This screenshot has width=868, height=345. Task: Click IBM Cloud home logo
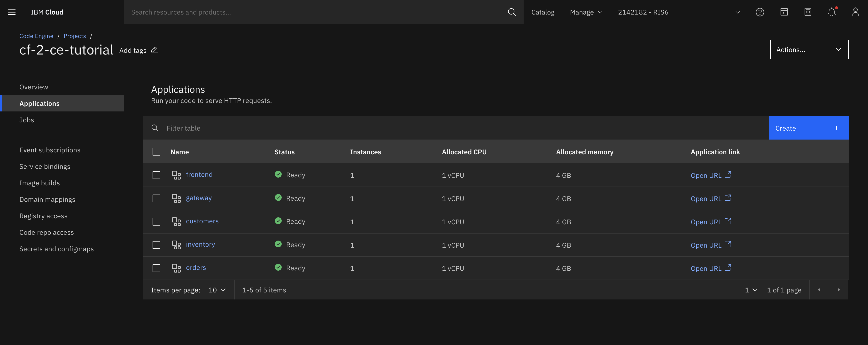click(x=47, y=12)
